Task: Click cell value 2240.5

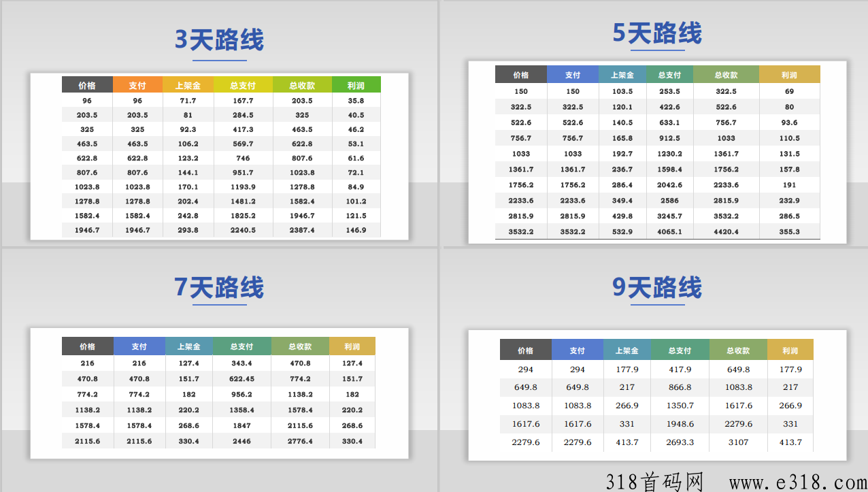Action: coord(243,230)
